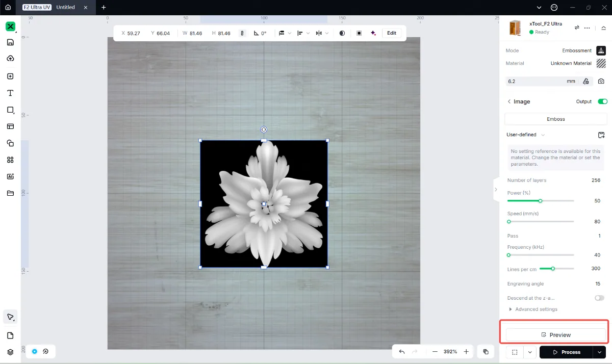Open the layer order dropdown
612x364 pixels.
285,33
